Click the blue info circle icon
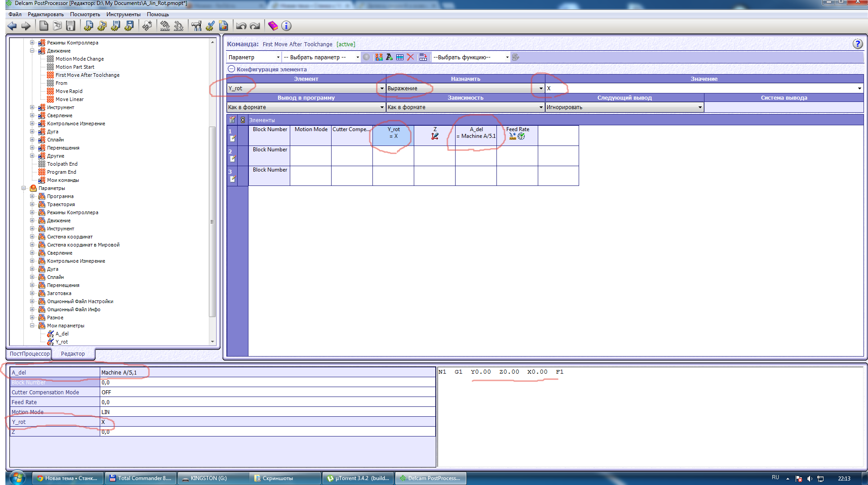The image size is (868, 485). click(286, 26)
